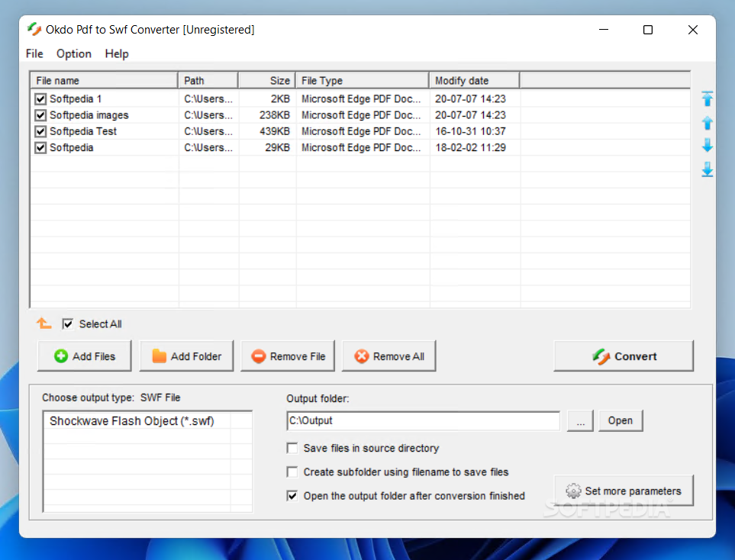
Task: Click the Add Folder button
Action: pyautogui.click(x=186, y=356)
